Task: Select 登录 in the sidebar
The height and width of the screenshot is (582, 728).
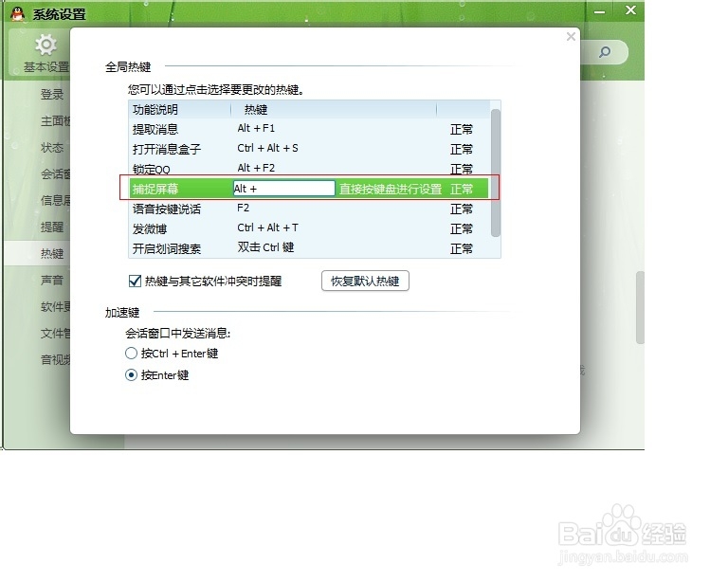Action: click(51, 95)
